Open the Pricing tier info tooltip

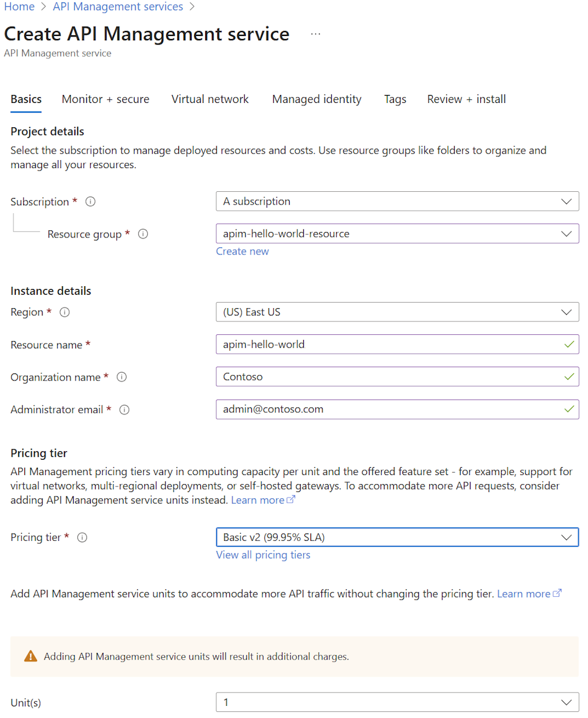click(x=82, y=537)
